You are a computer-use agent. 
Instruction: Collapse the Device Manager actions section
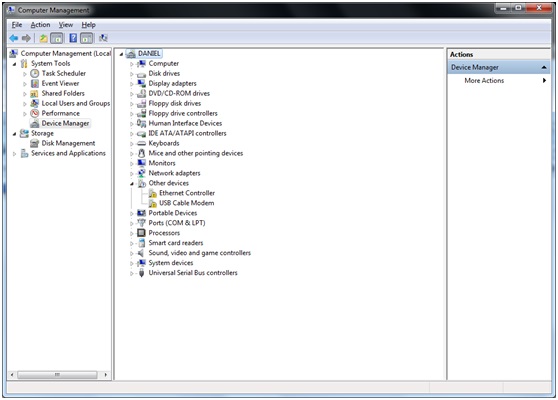click(544, 67)
